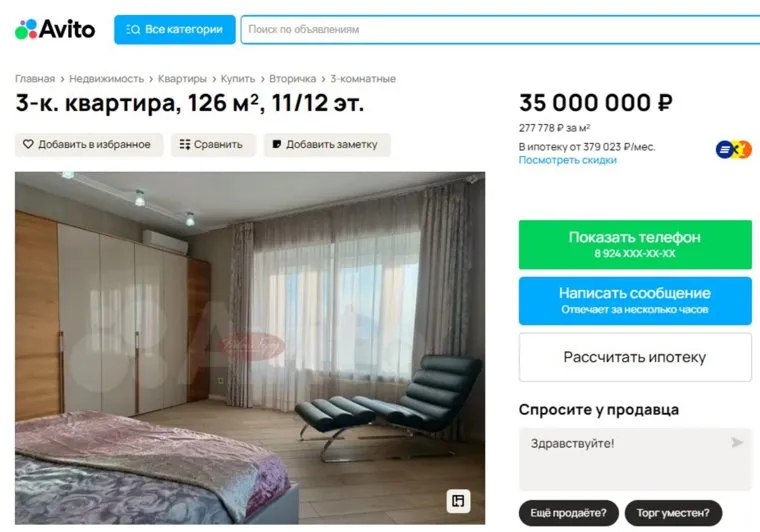The image size is (760, 532).
Task: Click Написать сообщение button
Action: tap(635, 301)
